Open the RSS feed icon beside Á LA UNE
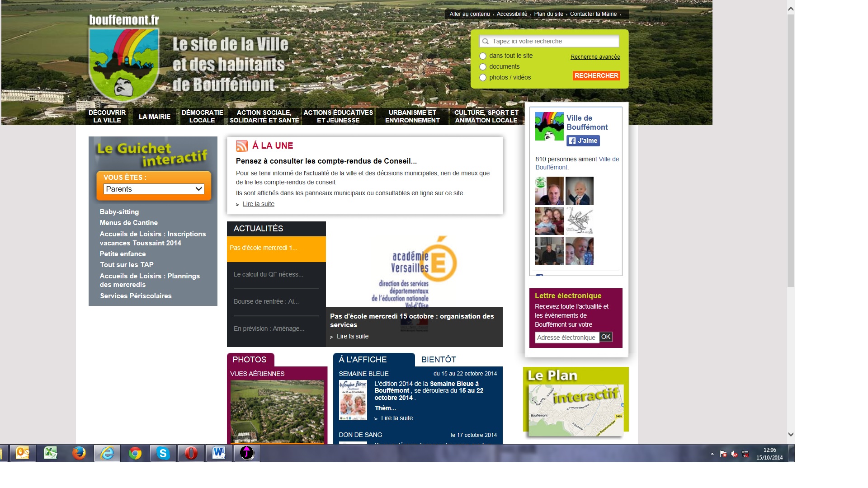The image size is (868, 488). [x=241, y=146]
